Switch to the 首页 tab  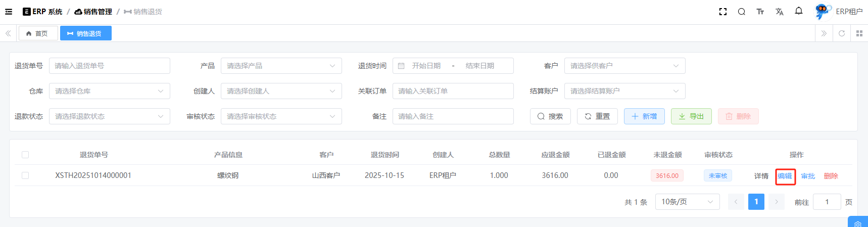[37, 33]
